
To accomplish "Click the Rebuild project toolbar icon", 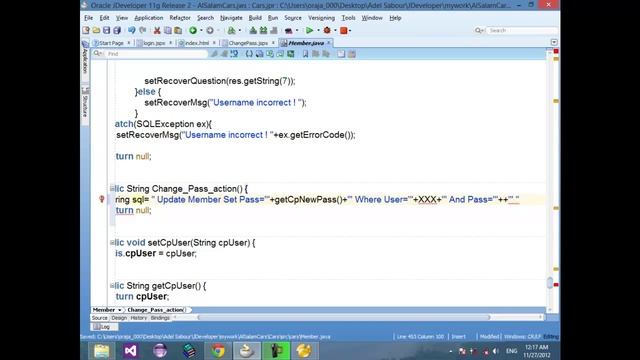I will pyautogui.click(x=263, y=30).
